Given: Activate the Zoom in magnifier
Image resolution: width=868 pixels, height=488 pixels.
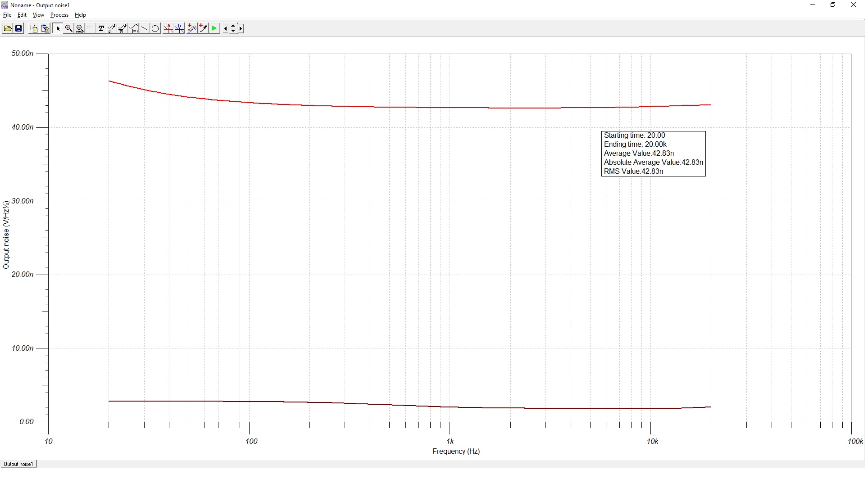Looking at the screenshot, I should [69, 28].
